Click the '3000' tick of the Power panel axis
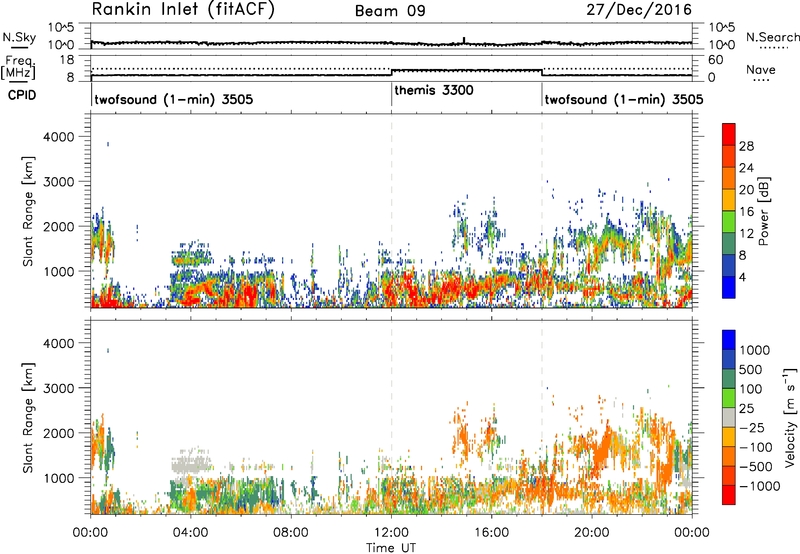800x554 pixels. (x=59, y=182)
